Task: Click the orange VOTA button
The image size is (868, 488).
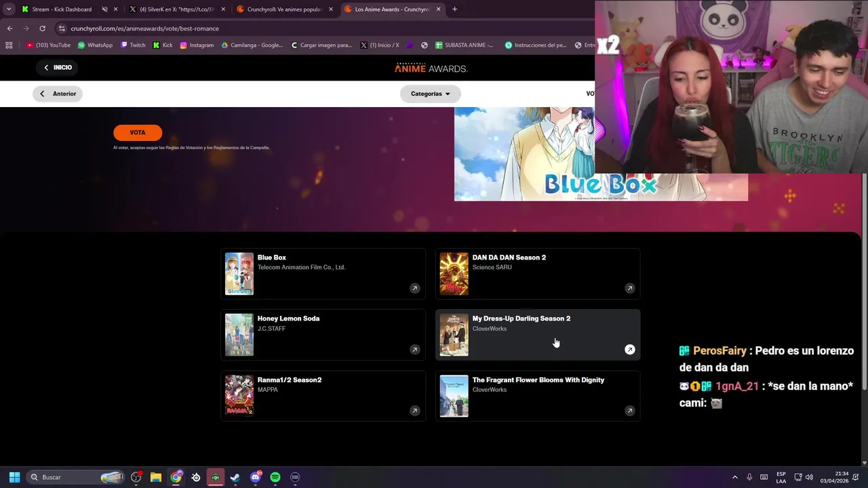Action: tap(138, 133)
